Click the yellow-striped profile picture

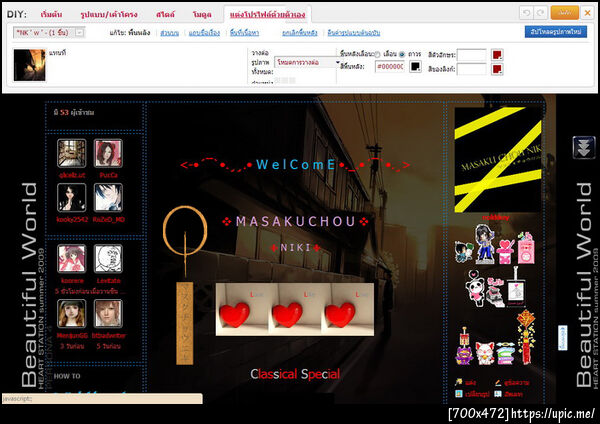[498, 160]
